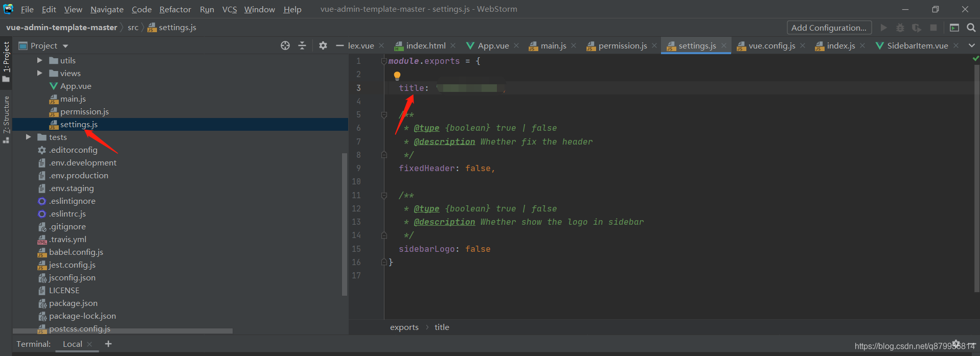This screenshot has width=980, height=356.
Task: Show hidden editor tabs dropdown chevron
Action: [x=971, y=45]
